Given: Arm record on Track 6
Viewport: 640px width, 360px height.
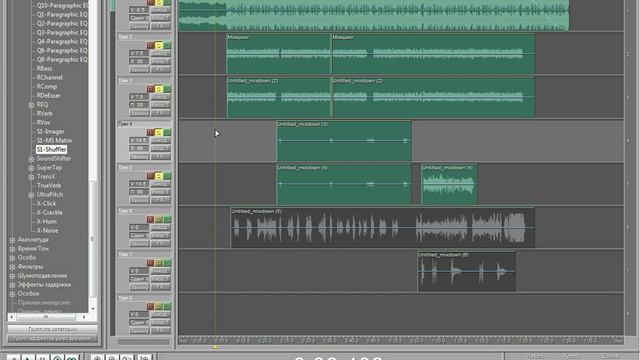Looking at the screenshot, I should click(150, 220).
